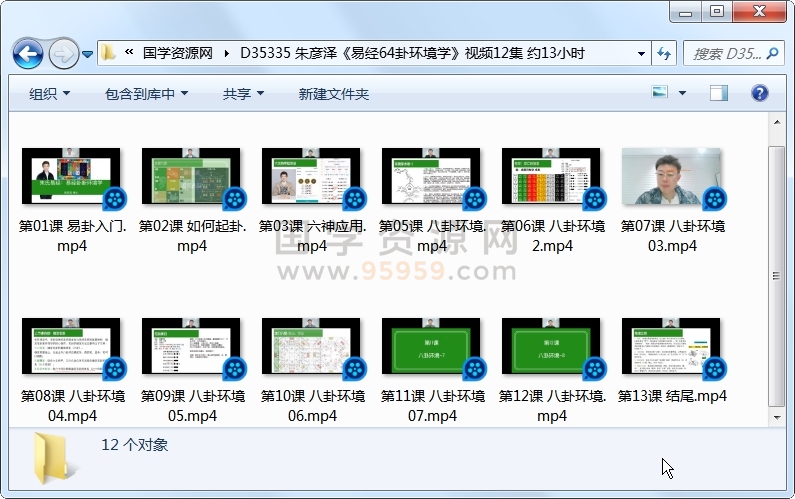795x499 pixels.
Task: Click the change view icon
Action: pyautogui.click(x=660, y=92)
